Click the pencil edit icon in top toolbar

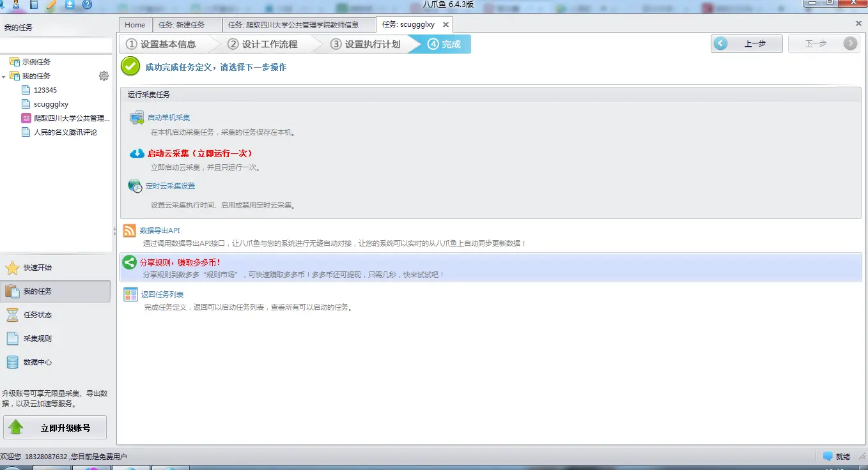pos(52,4)
